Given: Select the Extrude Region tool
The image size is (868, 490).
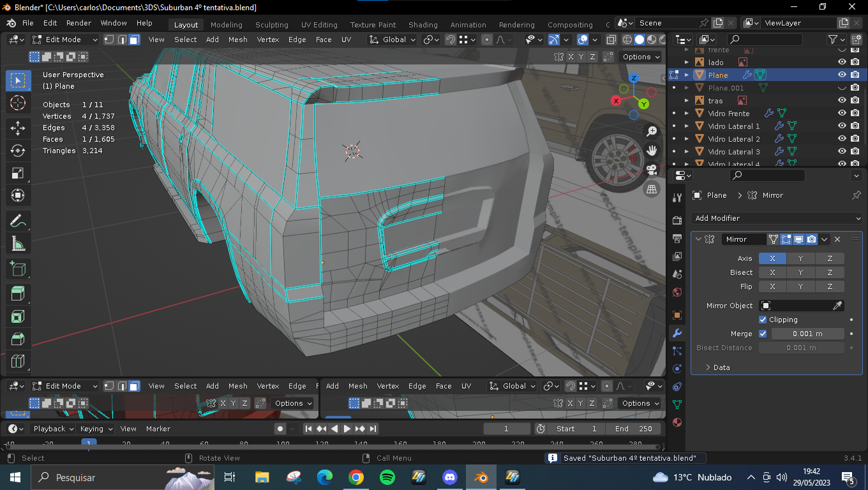Looking at the screenshot, I should pos(18,293).
